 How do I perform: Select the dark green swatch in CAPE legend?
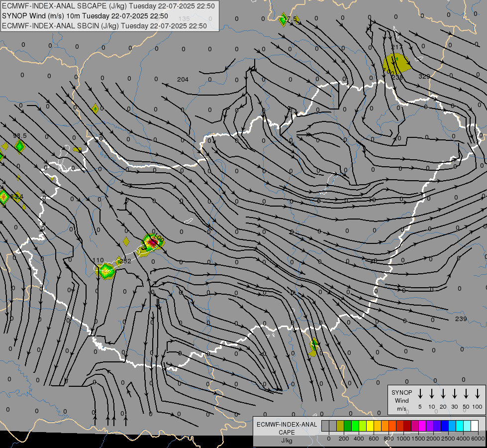[x=348, y=426]
